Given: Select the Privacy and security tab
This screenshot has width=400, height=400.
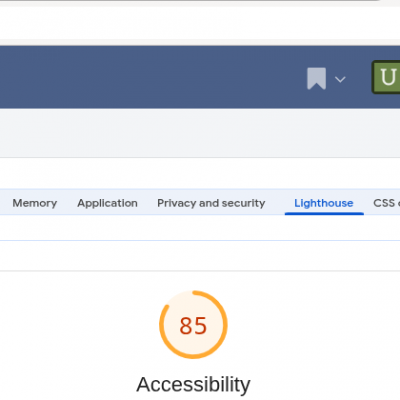Looking at the screenshot, I should click(x=211, y=203).
